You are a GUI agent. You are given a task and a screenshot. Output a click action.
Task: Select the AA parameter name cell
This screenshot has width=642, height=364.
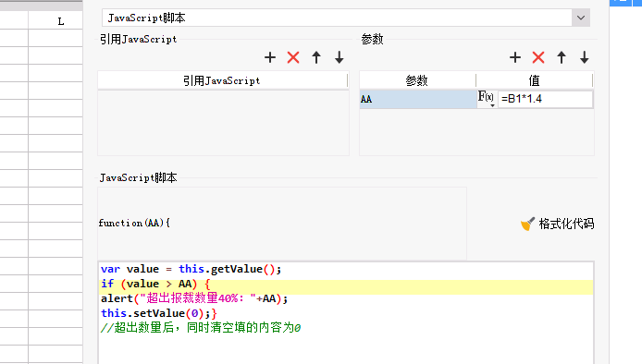coord(418,99)
